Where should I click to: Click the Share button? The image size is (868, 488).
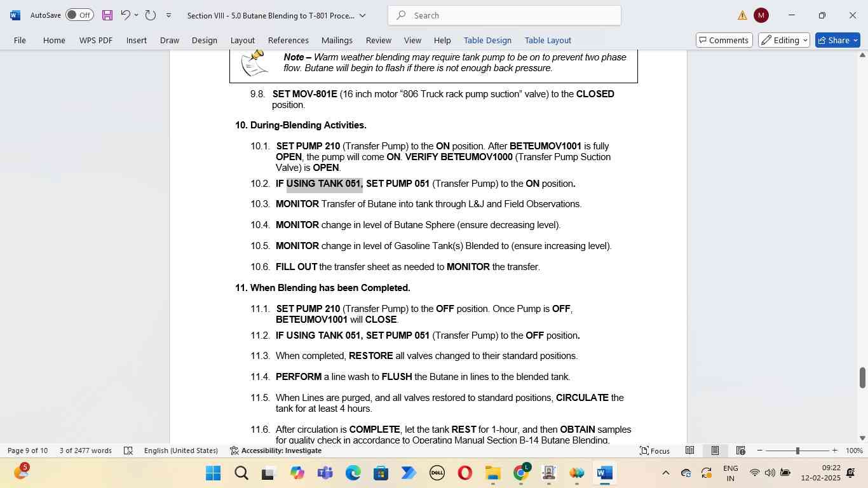837,40
